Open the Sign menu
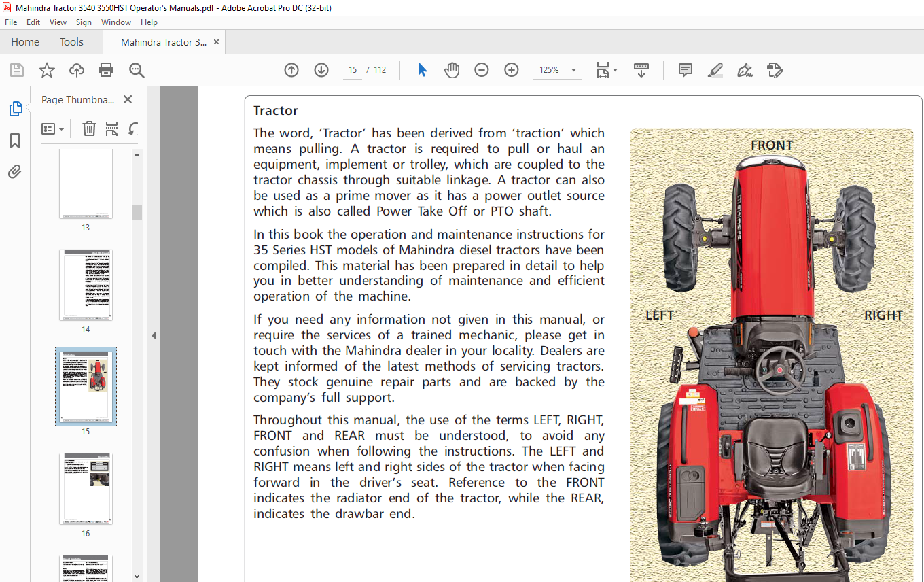 coord(84,22)
